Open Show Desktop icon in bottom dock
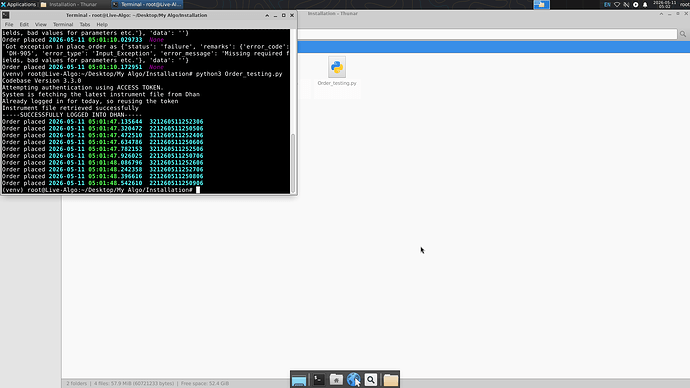Viewport: 690px width, 388px height. pyautogui.click(x=299, y=380)
